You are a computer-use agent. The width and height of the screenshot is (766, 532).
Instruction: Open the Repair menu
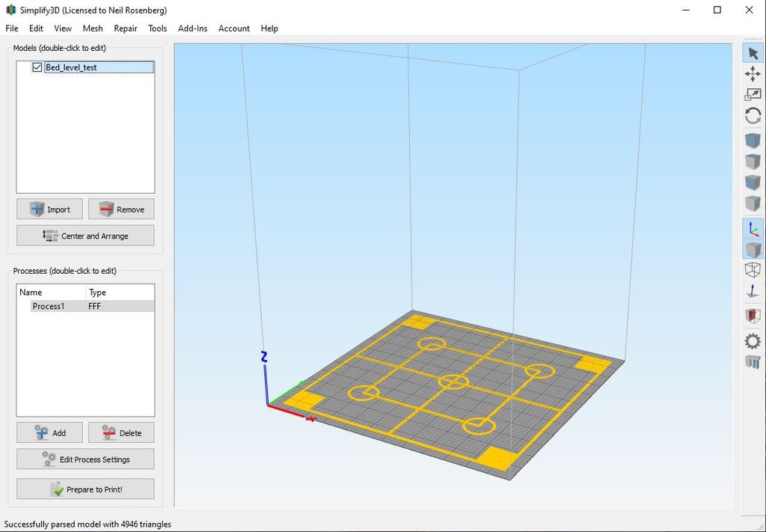[125, 28]
